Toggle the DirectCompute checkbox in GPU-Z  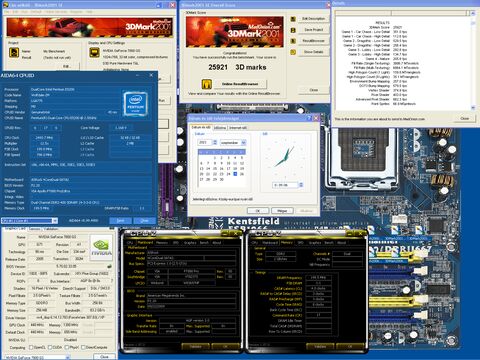pyautogui.click(x=83, y=347)
